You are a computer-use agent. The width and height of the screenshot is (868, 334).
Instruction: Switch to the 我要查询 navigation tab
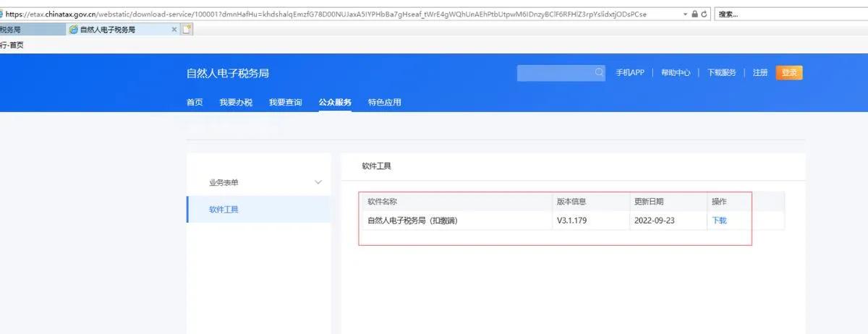285,103
